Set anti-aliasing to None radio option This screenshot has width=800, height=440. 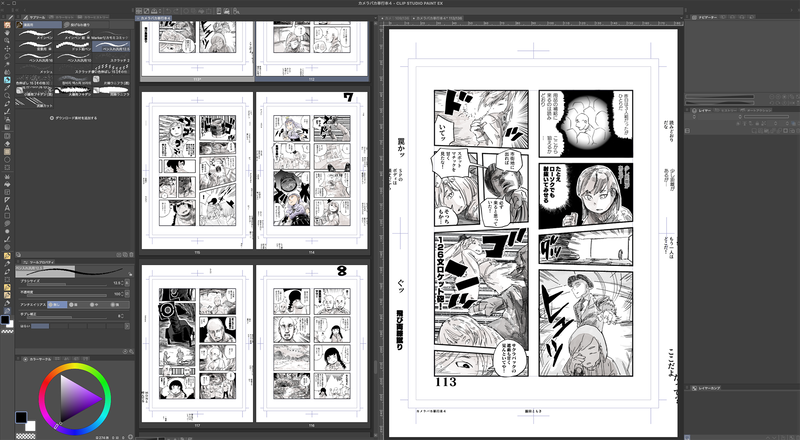(x=57, y=305)
